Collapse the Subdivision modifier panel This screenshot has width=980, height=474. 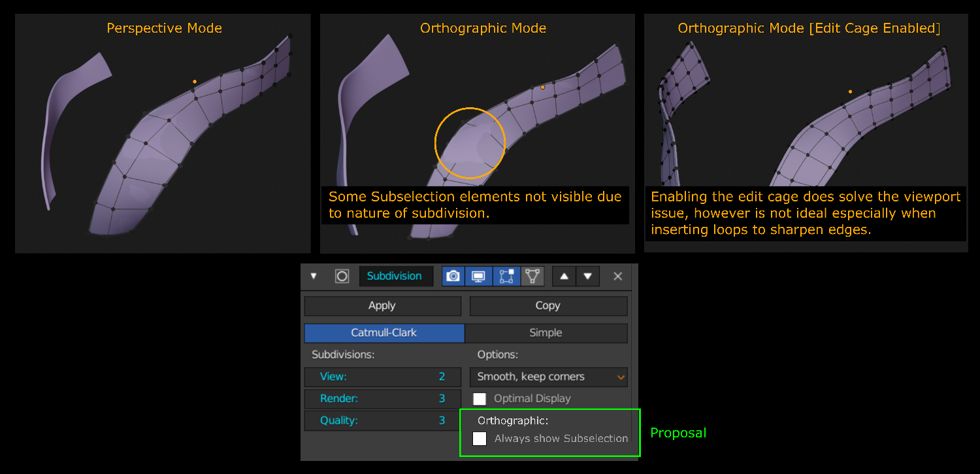(314, 276)
